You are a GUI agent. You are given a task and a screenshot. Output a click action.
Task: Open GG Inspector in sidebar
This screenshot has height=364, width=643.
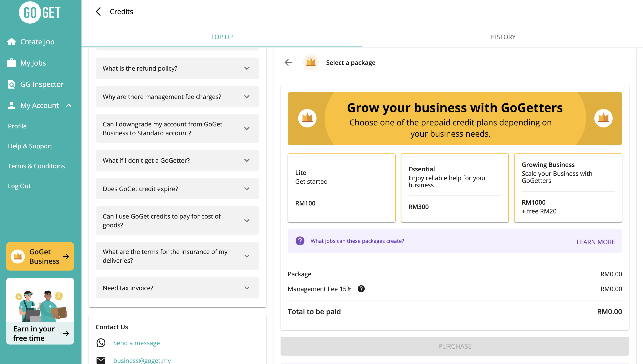point(42,84)
